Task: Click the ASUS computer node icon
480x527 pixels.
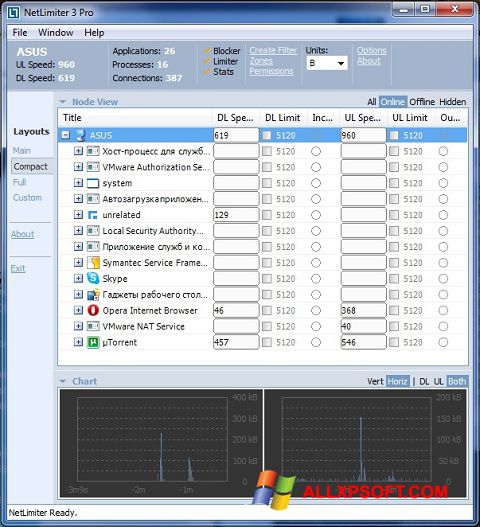Action: tap(80, 135)
